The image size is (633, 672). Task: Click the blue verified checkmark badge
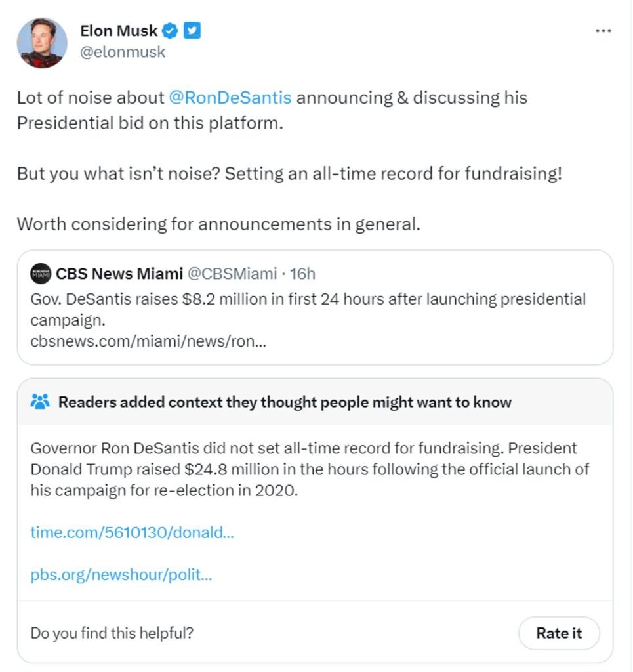point(171,30)
